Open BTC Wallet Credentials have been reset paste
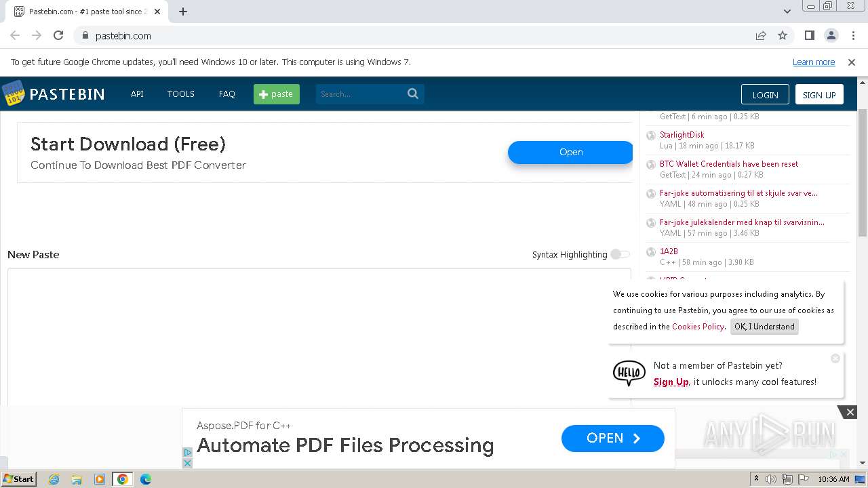Screen dimensions: 868x488 tap(729, 164)
